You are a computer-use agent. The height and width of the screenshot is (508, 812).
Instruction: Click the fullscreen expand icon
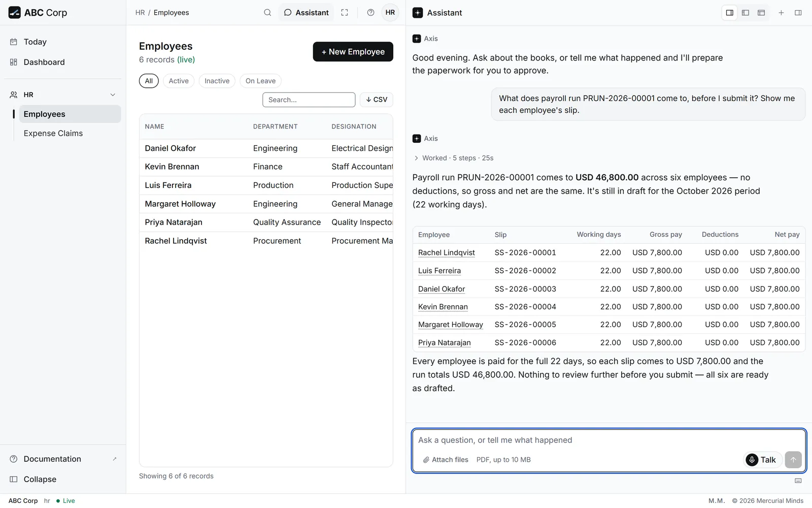click(x=345, y=13)
